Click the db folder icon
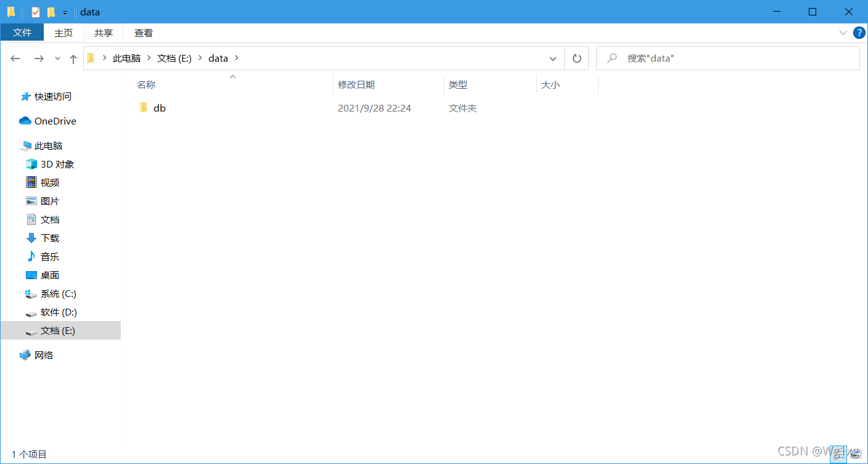 (144, 108)
